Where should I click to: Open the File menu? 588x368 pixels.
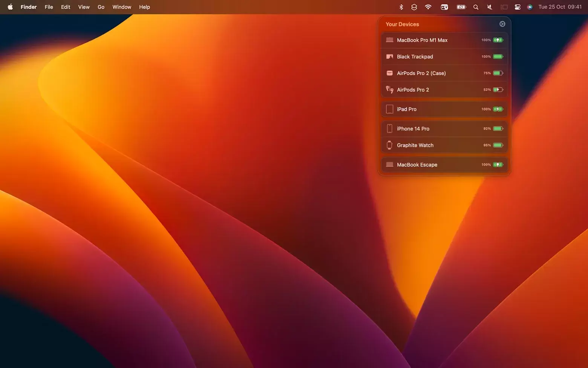coord(49,7)
